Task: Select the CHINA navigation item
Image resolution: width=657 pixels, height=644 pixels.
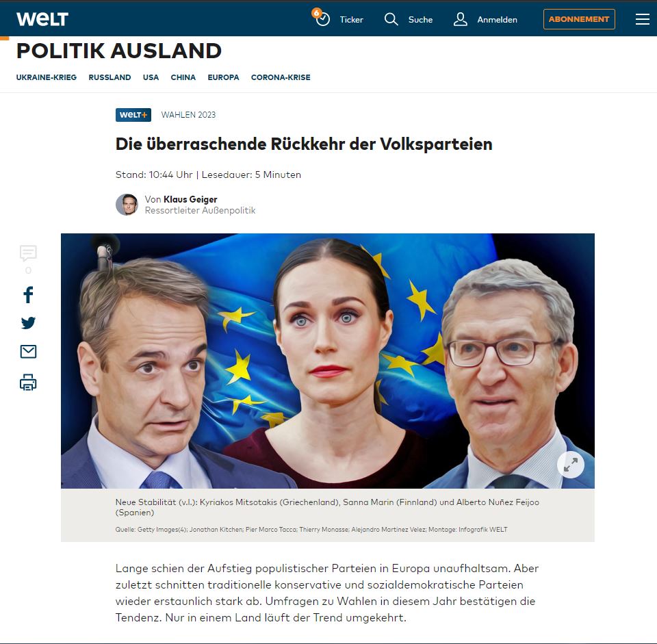Action: 183,77
